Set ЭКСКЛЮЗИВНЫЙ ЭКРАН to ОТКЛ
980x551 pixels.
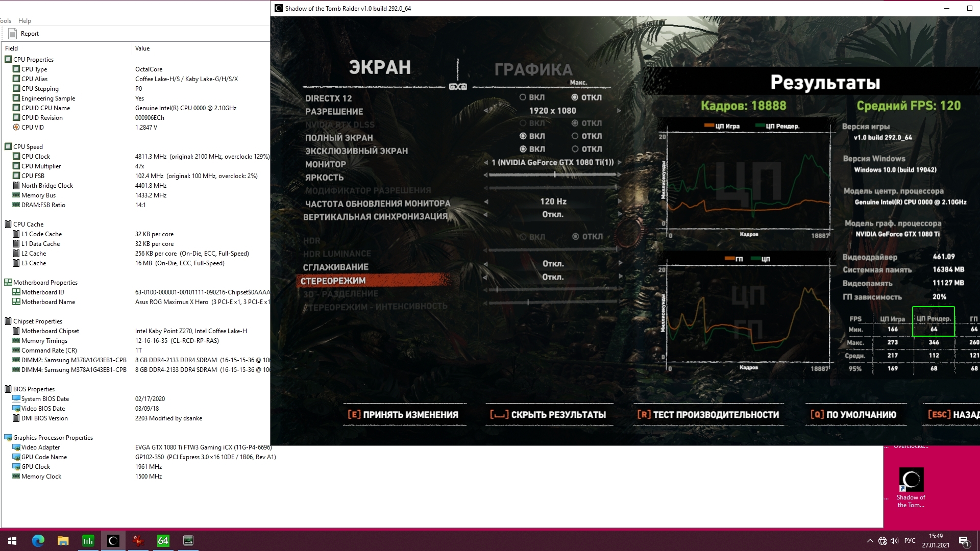(575, 149)
